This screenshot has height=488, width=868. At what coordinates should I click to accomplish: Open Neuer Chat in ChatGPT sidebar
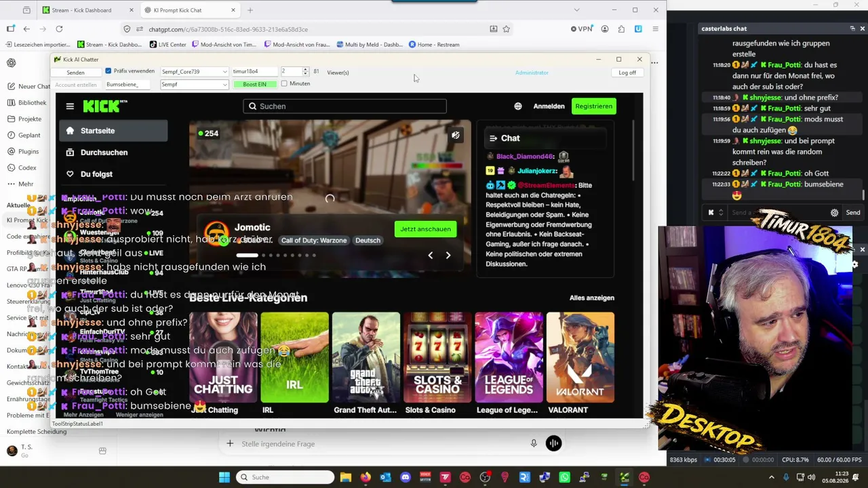(x=28, y=87)
